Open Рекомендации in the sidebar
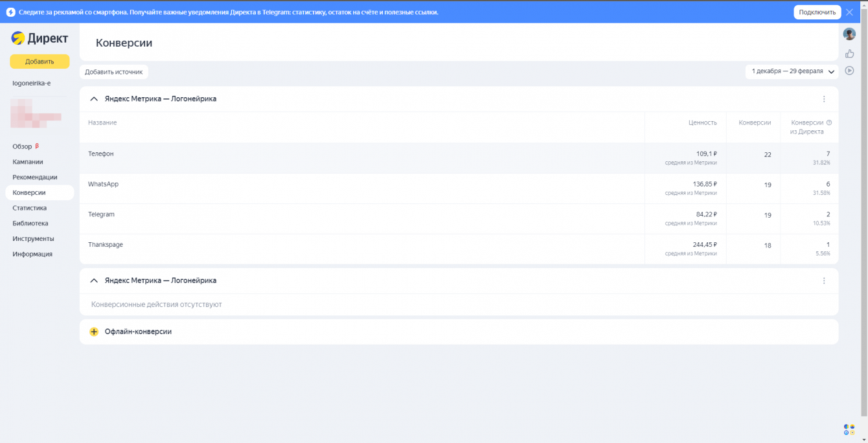The width and height of the screenshot is (868, 443). click(35, 177)
